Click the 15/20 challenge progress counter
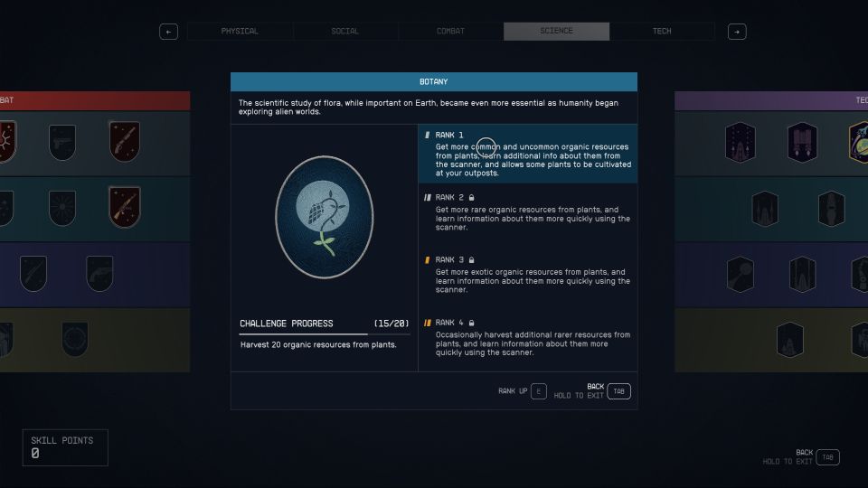This screenshot has height=488, width=868. tap(392, 324)
